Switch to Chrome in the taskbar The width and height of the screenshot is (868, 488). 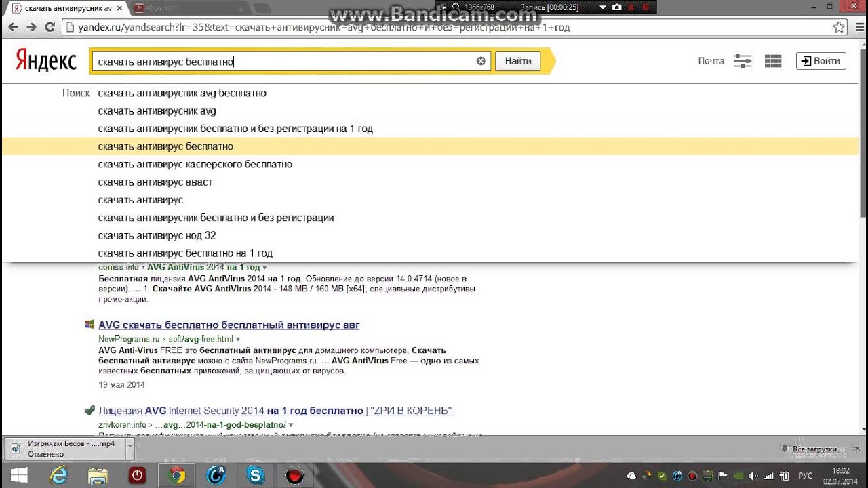tap(177, 475)
